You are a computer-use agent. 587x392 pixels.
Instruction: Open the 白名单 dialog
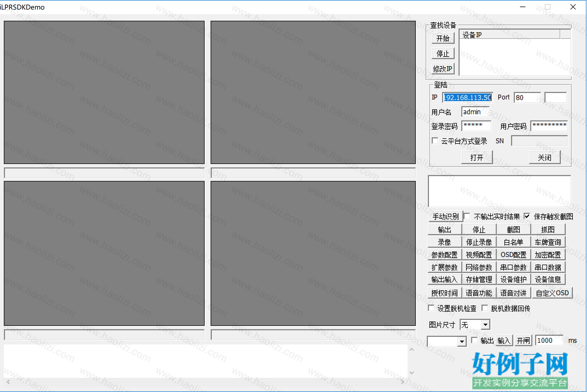514,242
